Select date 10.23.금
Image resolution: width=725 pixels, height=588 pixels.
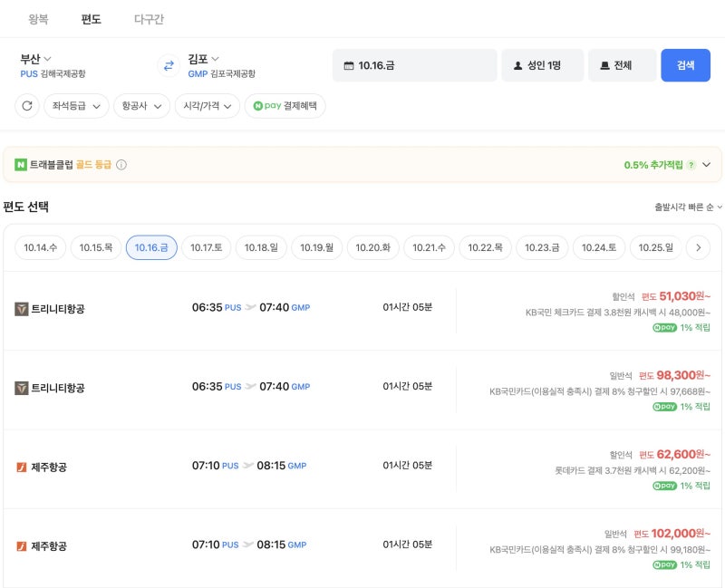[x=542, y=247]
